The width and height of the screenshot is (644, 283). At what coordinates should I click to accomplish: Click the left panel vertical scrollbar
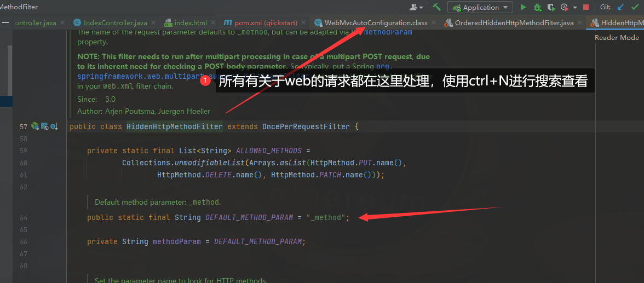10,70
